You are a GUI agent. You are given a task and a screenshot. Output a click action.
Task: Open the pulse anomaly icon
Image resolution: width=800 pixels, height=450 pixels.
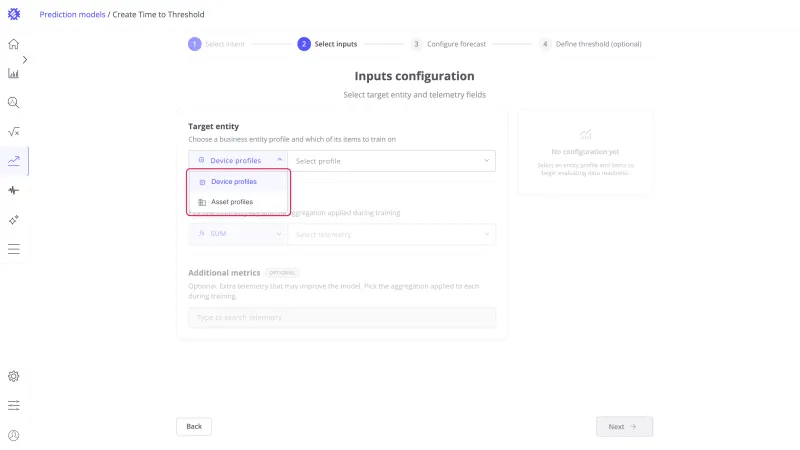(x=14, y=190)
